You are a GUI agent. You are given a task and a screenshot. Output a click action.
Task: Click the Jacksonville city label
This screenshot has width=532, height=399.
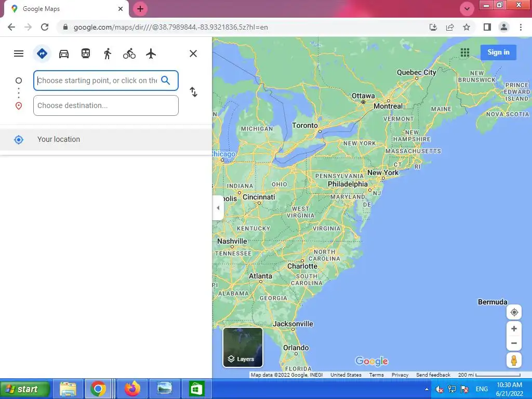[293, 324]
